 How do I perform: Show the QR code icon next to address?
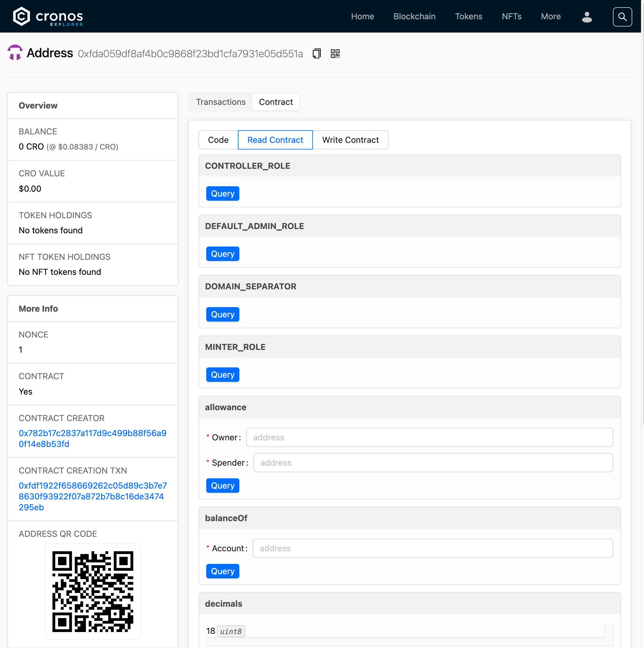(335, 54)
